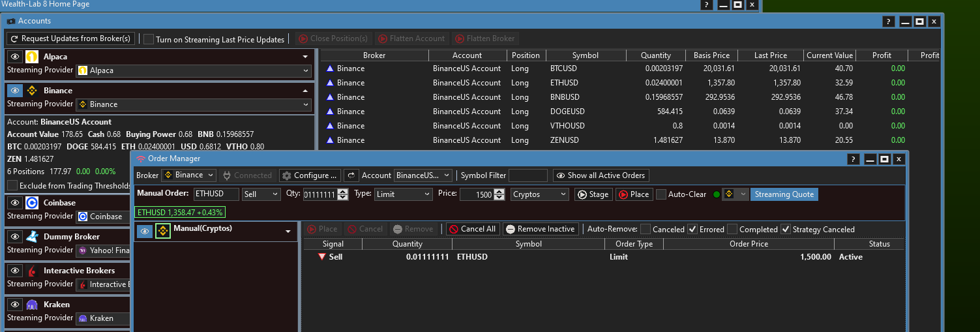The width and height of the screenshot is (980, 332).
Task: Click the red Sell arrow on the ETHUSD order
Action: coord(321,257)
